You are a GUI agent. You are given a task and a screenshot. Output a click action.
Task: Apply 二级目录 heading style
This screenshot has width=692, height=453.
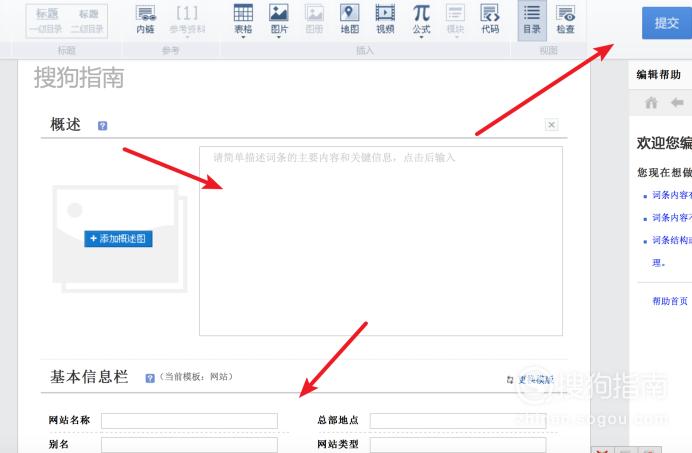tap(87, 21)
